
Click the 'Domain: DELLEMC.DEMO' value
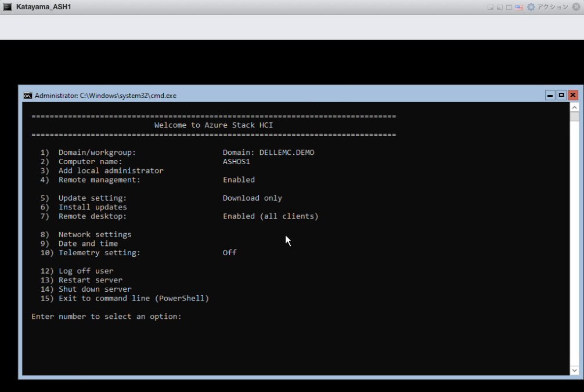click(269, 153)
